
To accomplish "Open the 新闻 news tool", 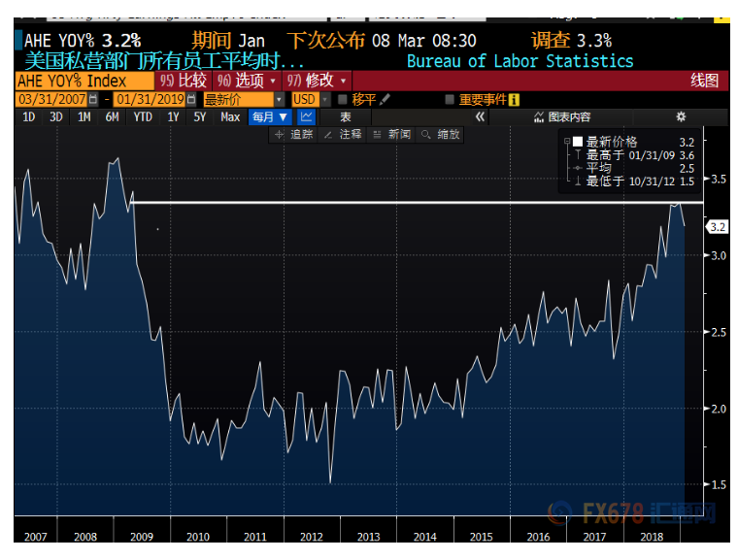I will [x=390, y=135].
